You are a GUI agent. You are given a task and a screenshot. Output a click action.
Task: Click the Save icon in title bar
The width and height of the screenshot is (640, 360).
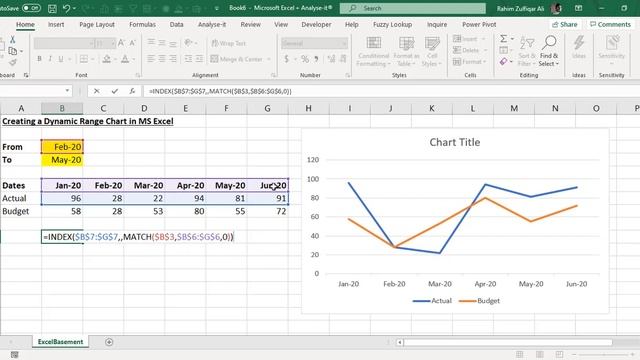(x=52, y=8)
